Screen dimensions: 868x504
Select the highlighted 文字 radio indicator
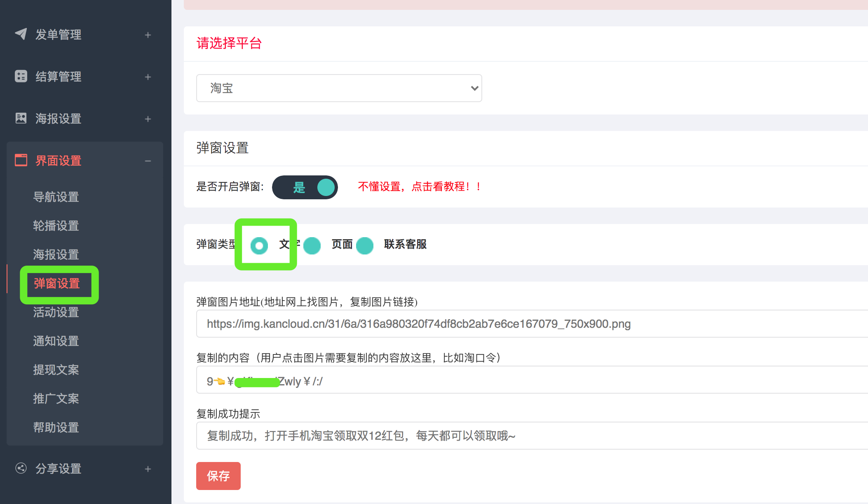259,245
